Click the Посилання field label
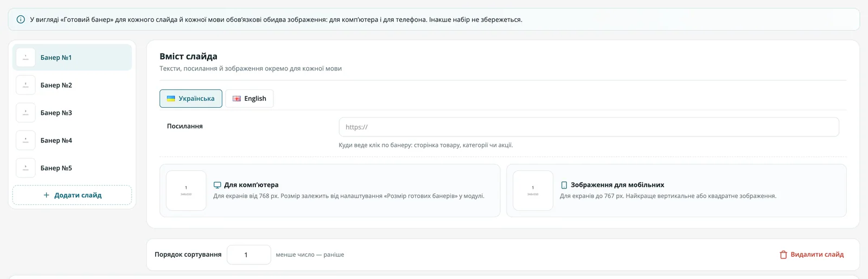The height and width of the screenshot is (279, 868). 185,126
